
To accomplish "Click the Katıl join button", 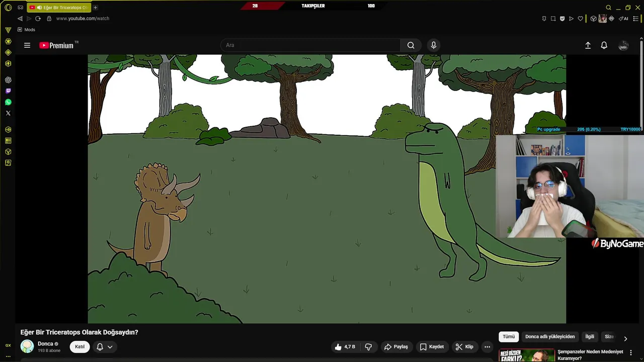I will click(80, 346).
